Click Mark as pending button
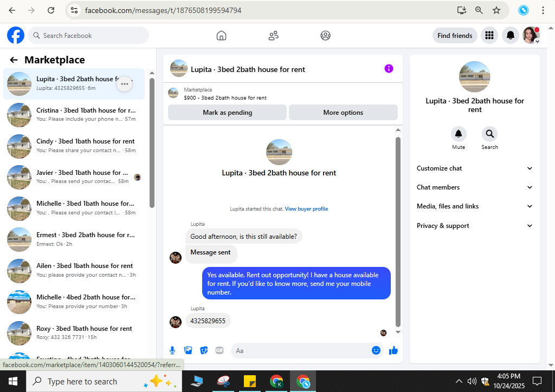The image size is (555, 392). tap(227, 113)
